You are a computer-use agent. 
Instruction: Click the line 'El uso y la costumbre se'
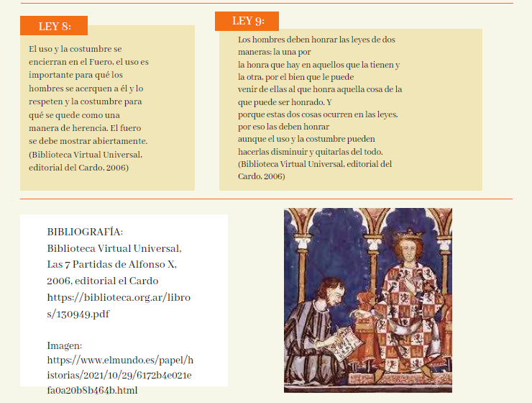tap(75, 49)
